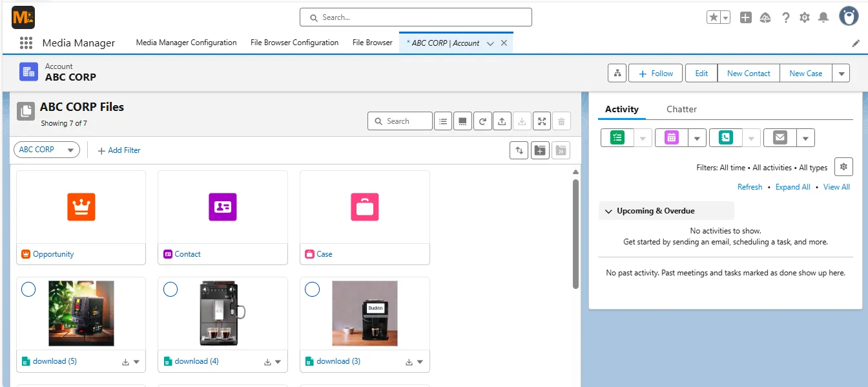Open the Email dropdown arrow

[x=806, y=137]
